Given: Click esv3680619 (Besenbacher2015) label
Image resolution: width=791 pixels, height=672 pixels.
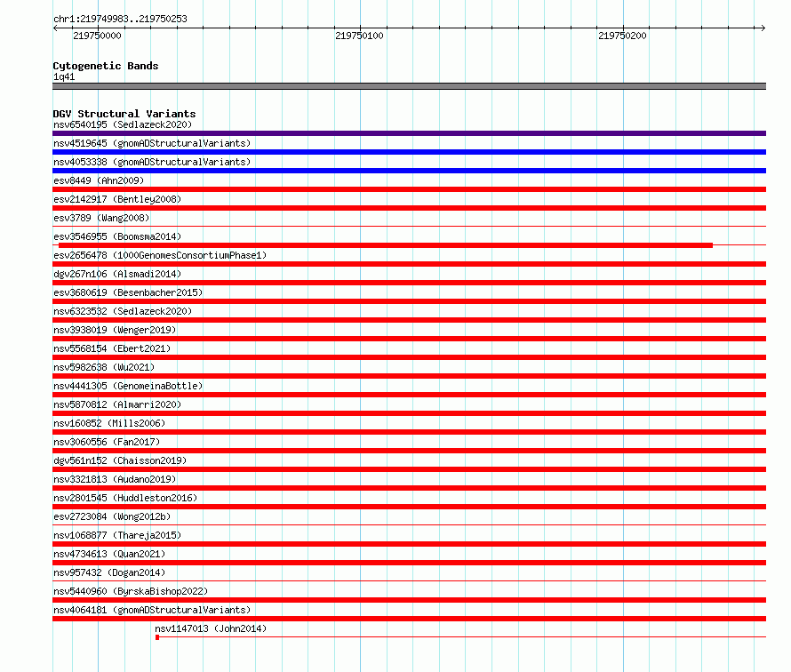Looking at the screenshot, I should point(128,292).
